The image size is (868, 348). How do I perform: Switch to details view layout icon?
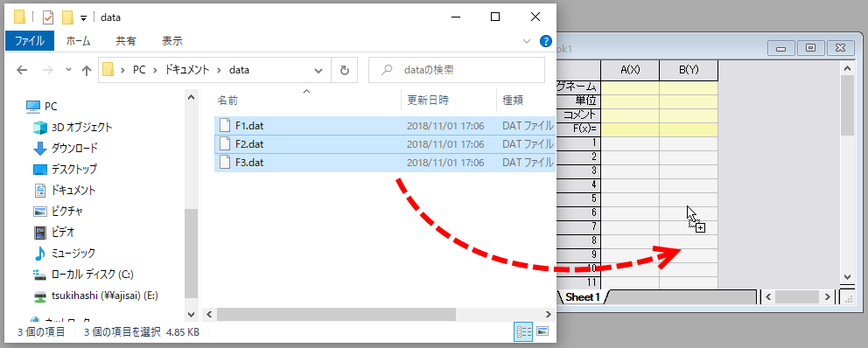[x=523, y=332]
